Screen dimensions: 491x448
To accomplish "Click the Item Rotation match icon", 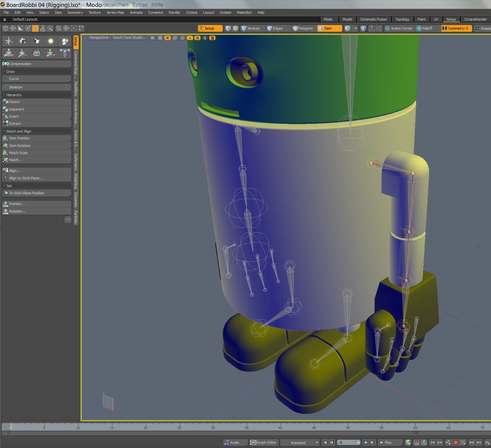I will point(5,146).
